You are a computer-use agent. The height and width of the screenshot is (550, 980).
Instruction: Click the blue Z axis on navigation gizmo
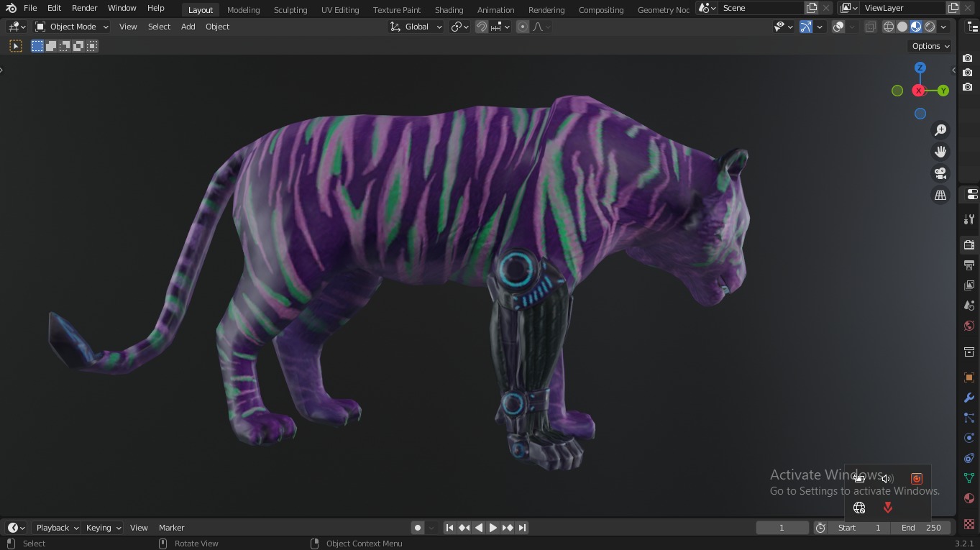click(920, 68)
